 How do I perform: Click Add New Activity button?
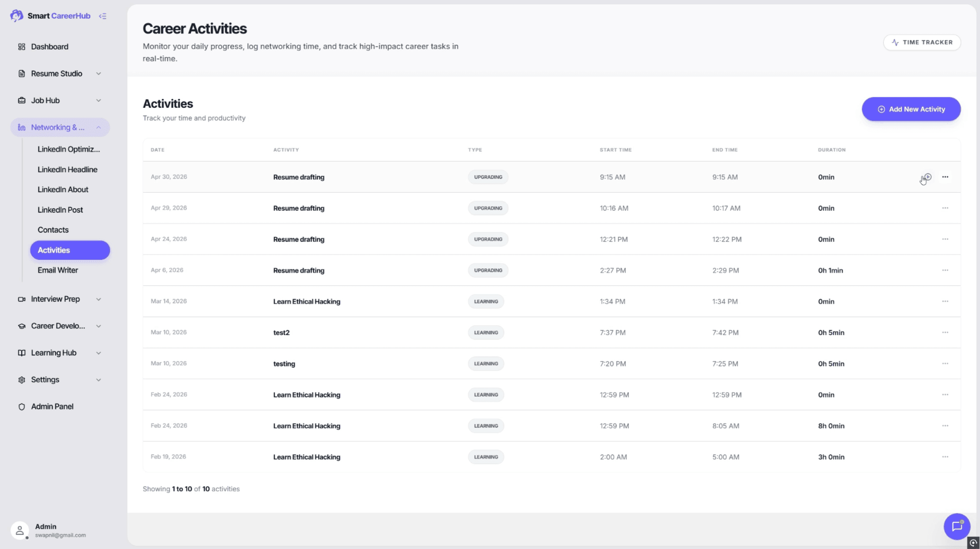coord(911,109)
